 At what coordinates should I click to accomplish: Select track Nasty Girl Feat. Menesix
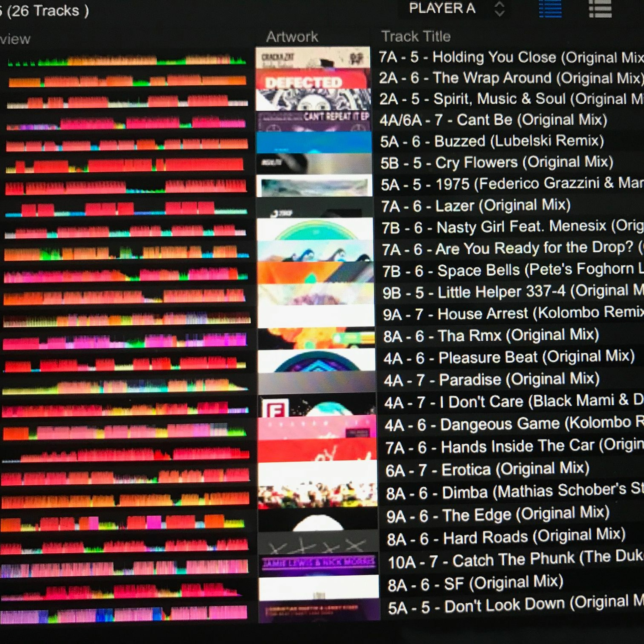click(513, 227)
